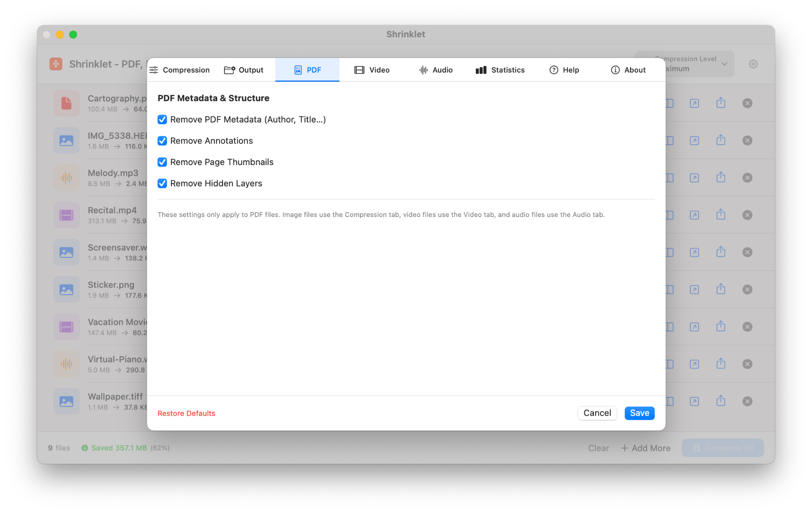Click Recital.mp4 video thumbnail
Viewport: 812px width, 513px height.
coord(67,215)
